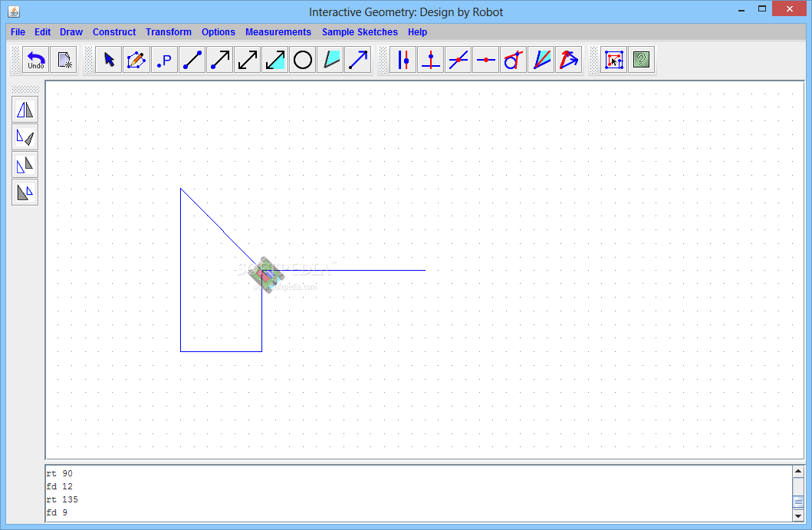Open the Sample Sketches menu

tap(360, 32)
